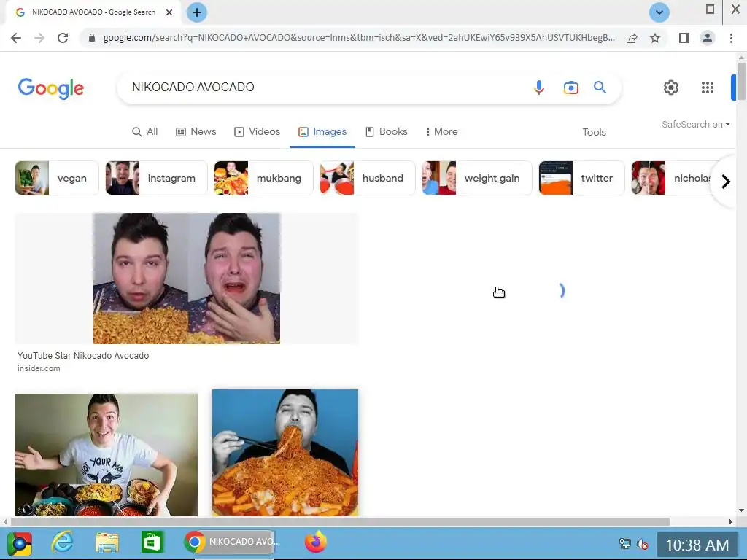Expand the More search options menu
This screenshot has width=747, height=560.
441,132
